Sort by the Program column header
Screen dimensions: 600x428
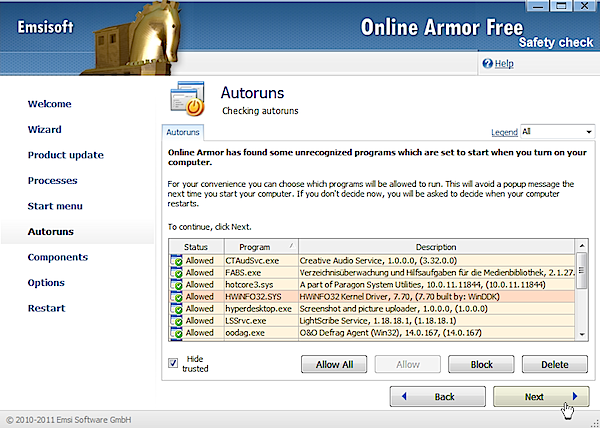(x=261, y=247)
